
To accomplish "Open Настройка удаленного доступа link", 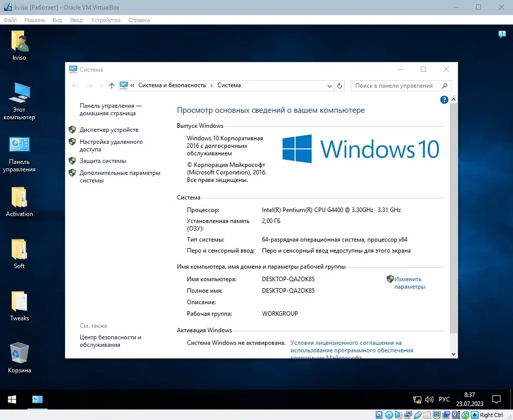I will tap(111, 145).
